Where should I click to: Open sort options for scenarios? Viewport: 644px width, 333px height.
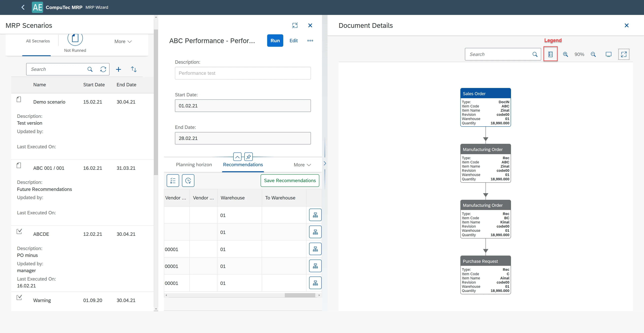(x=134, y=69)
